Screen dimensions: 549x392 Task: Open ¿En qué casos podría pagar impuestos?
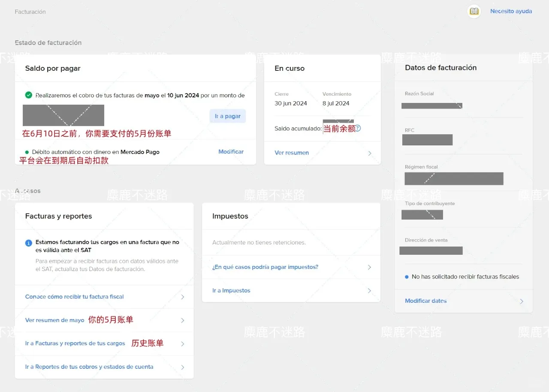[x=265, y=267]
